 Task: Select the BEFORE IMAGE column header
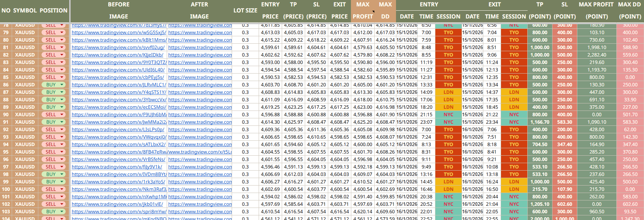[x=119, y=10]
